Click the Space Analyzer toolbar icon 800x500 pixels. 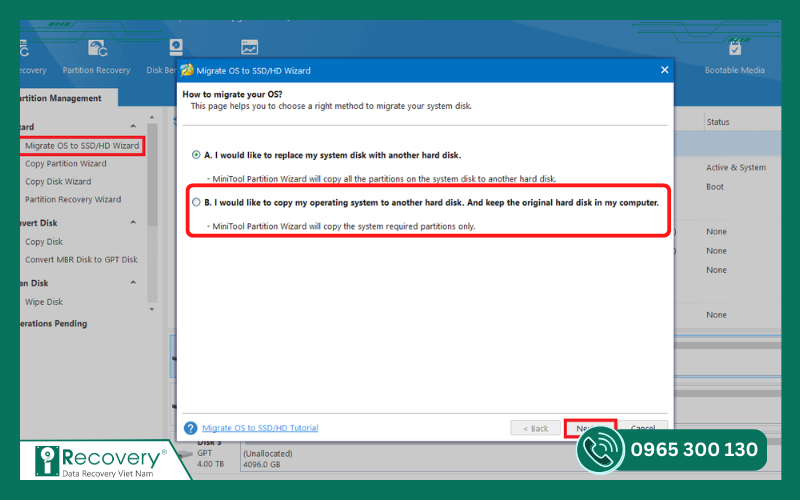(249, 47)
